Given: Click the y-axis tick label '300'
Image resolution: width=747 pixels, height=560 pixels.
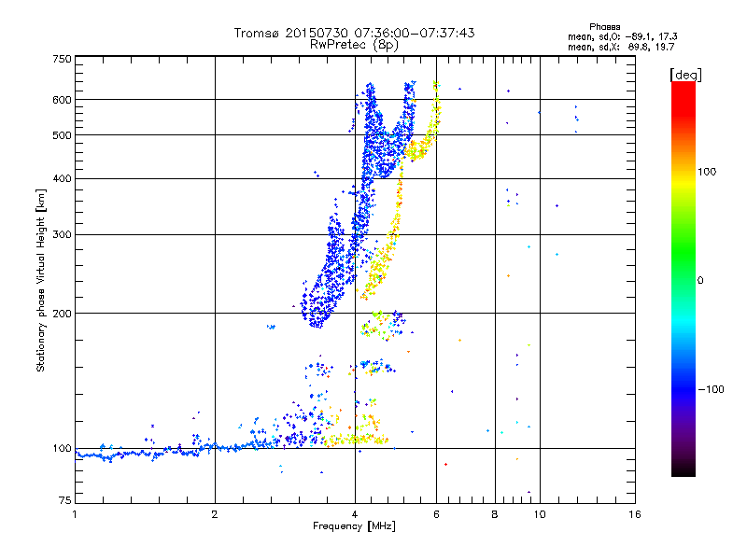Looking at the screenshot, I should click(x=62, y=235).
